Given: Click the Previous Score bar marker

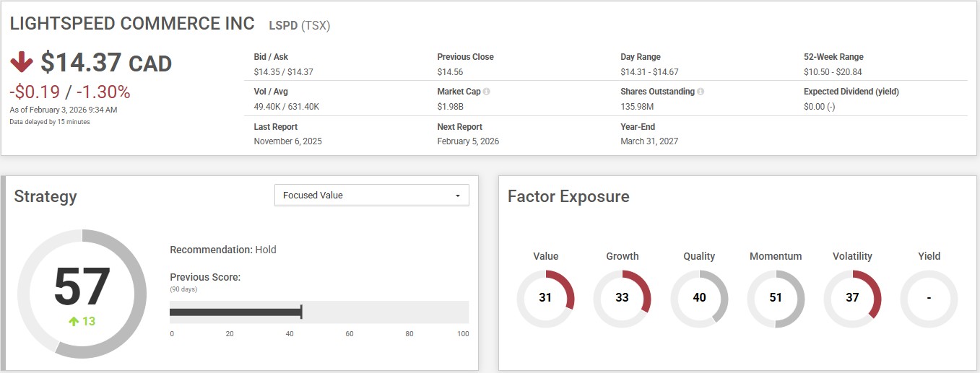Looking at the screenshot, I should pyautogui.click(x=300, y=312).
